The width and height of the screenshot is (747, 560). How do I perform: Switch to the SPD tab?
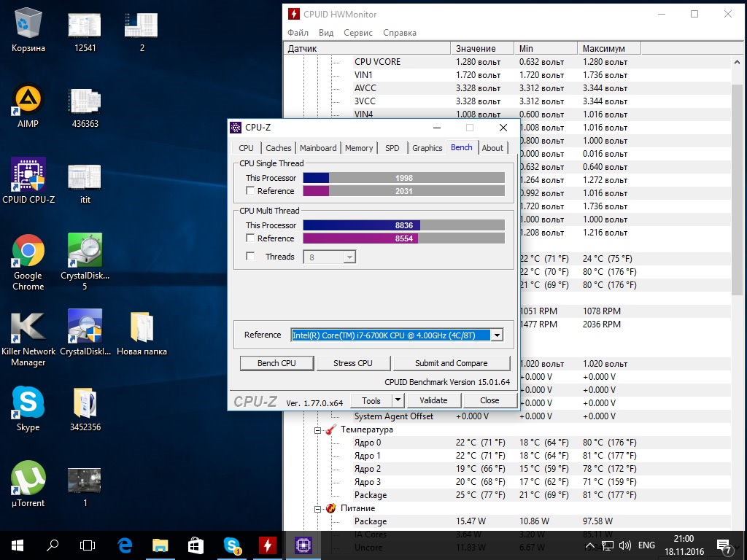[392, 148]
